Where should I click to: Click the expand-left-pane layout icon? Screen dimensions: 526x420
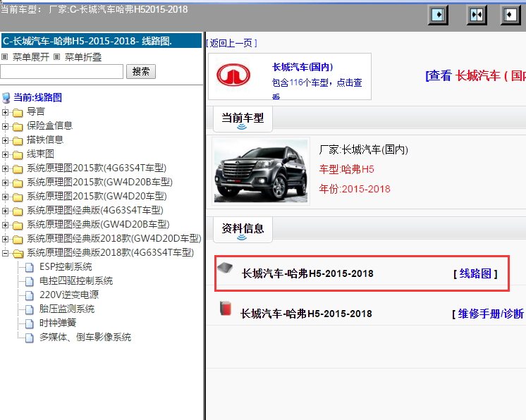tap(510, 15)
